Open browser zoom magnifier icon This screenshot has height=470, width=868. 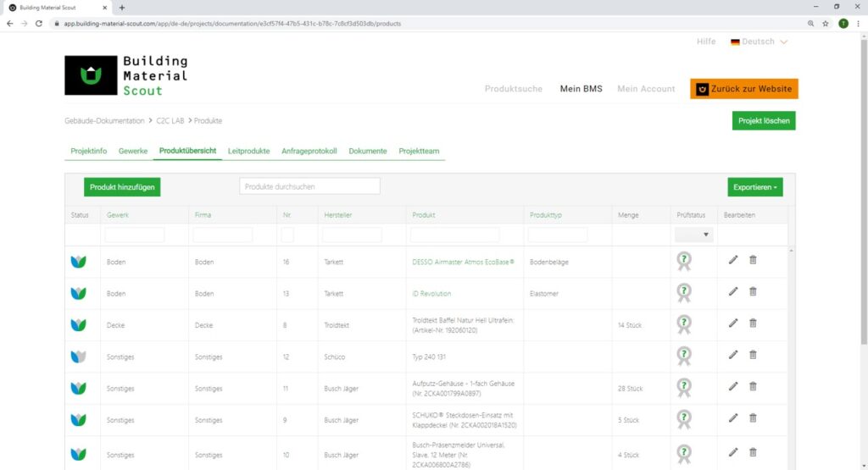pos(810,24)
